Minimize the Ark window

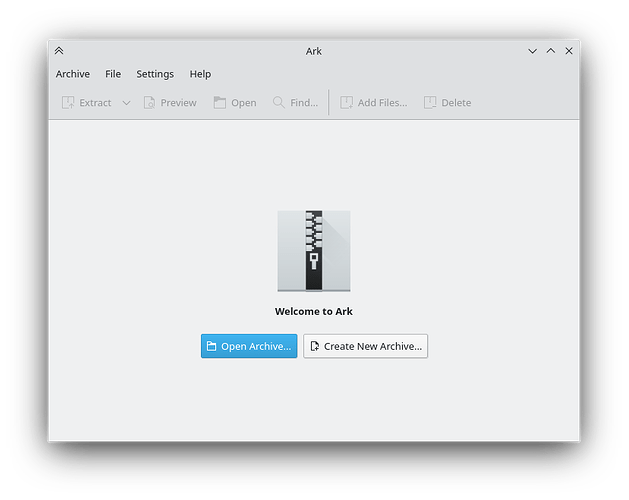point(532,51)
